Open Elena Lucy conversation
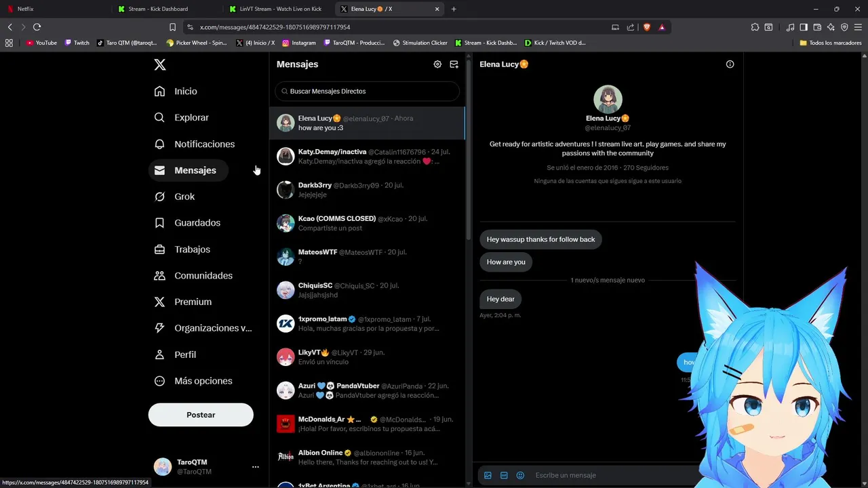 [x=367, y=123]
